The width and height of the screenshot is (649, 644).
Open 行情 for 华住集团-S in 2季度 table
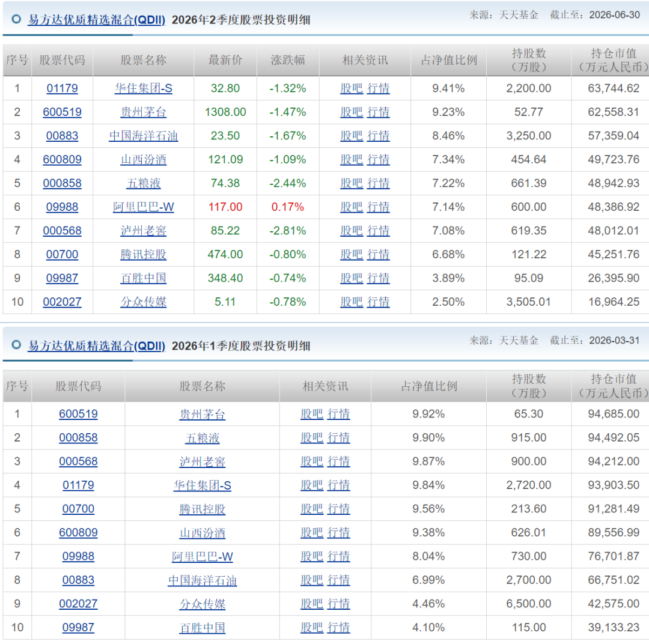click(x=379, y=88)
